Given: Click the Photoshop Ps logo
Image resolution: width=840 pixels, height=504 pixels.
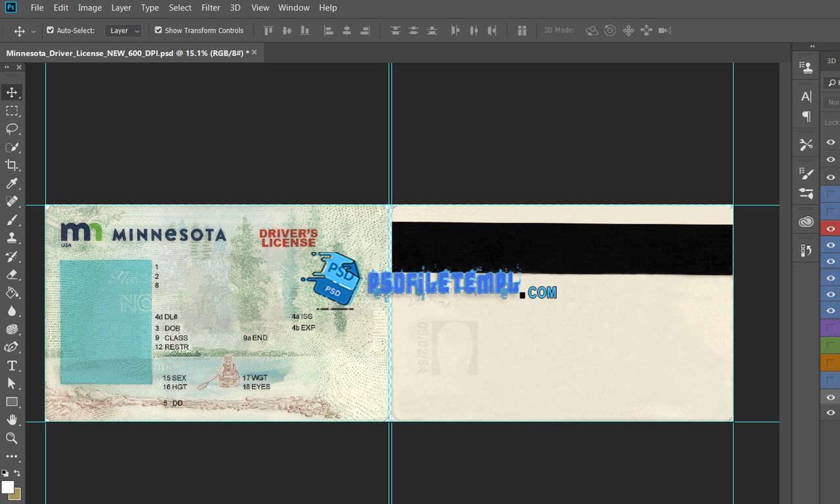Looking at the screenshot, I should point(11,8).
